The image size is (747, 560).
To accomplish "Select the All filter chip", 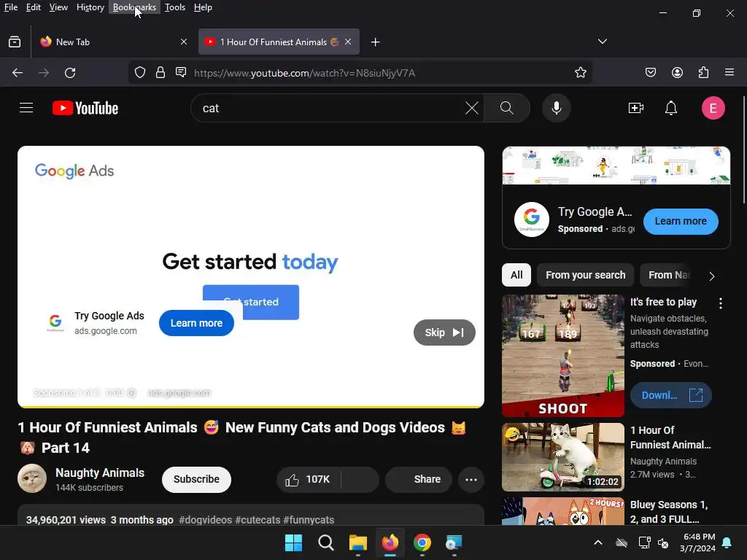I will coord(516,275).
